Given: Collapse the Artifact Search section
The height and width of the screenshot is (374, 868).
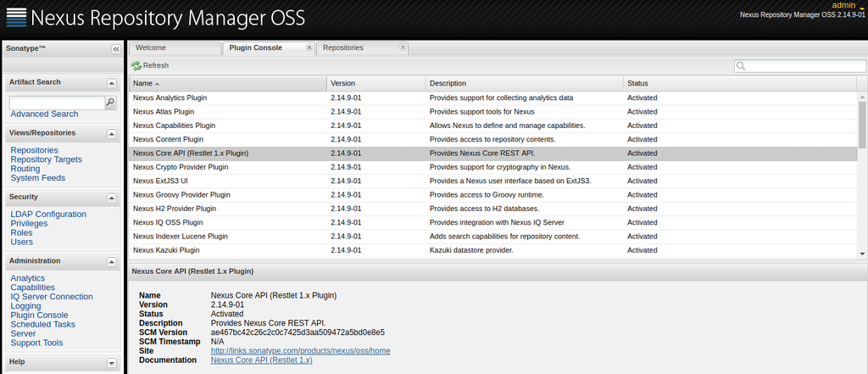Looking at the screenshot, I should [x=112, y=83].
